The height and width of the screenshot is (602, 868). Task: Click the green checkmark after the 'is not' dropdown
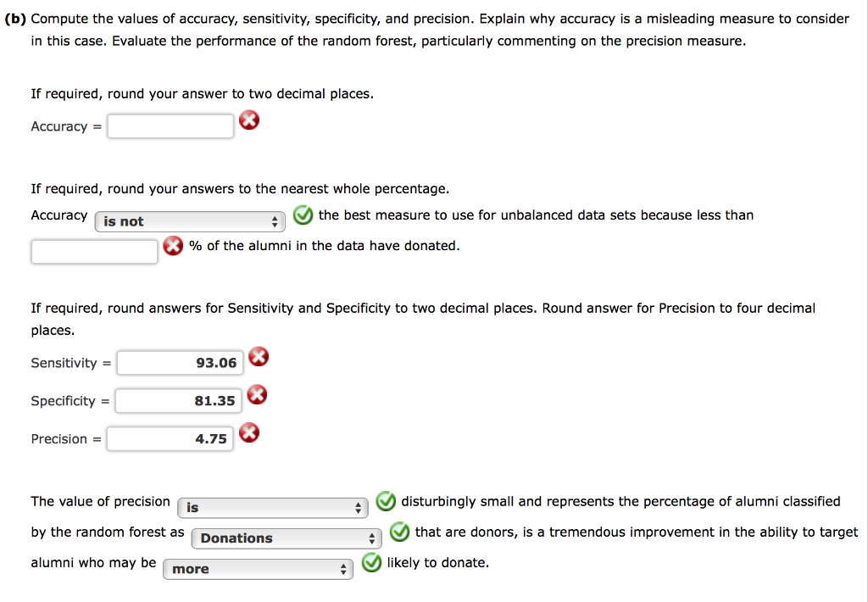tap(303, 215)
